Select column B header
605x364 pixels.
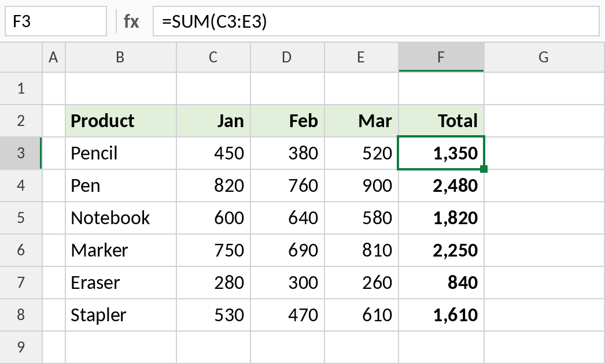(x=121, y=57)
